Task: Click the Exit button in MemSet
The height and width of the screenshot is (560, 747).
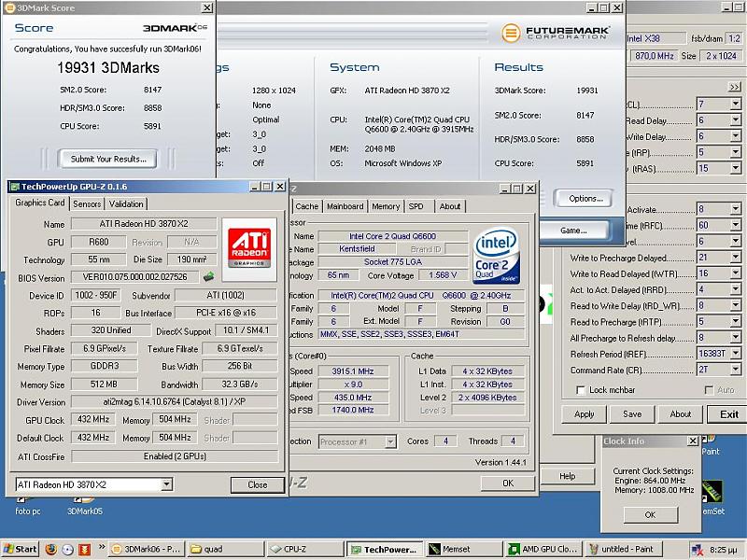Action: [729, 414]
